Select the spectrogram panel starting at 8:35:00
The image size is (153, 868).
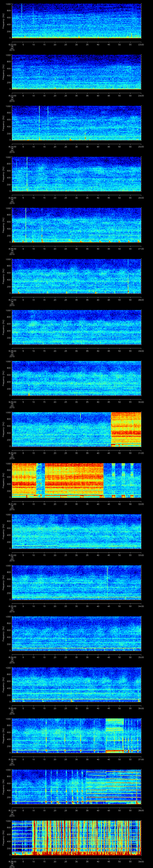[76, 684]
